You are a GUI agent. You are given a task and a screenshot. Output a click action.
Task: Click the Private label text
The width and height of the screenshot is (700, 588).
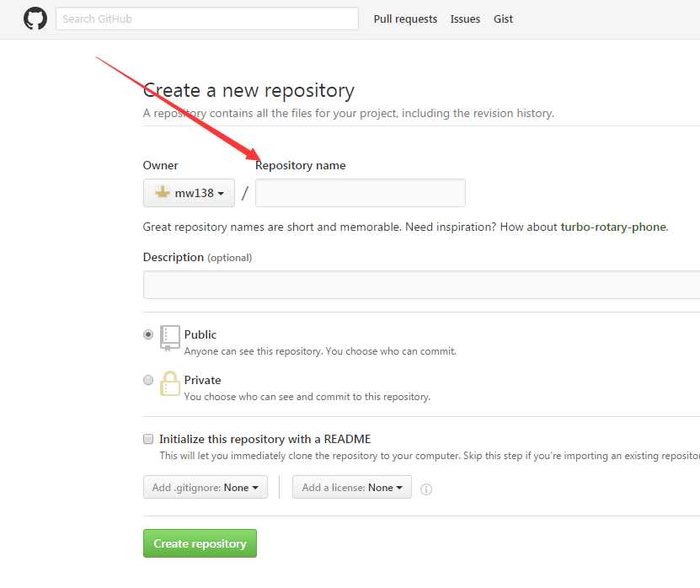[202, 380]
